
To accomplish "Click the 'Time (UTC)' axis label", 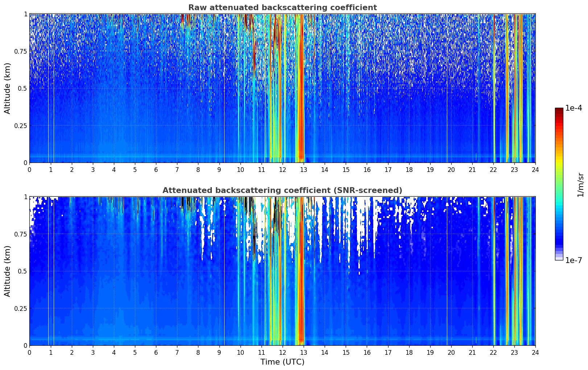I will pyautogui.click(x=282, y=362).
